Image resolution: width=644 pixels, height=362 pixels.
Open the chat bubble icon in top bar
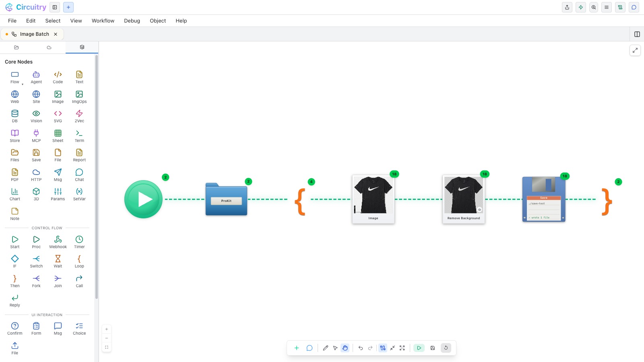coord(634,7)
